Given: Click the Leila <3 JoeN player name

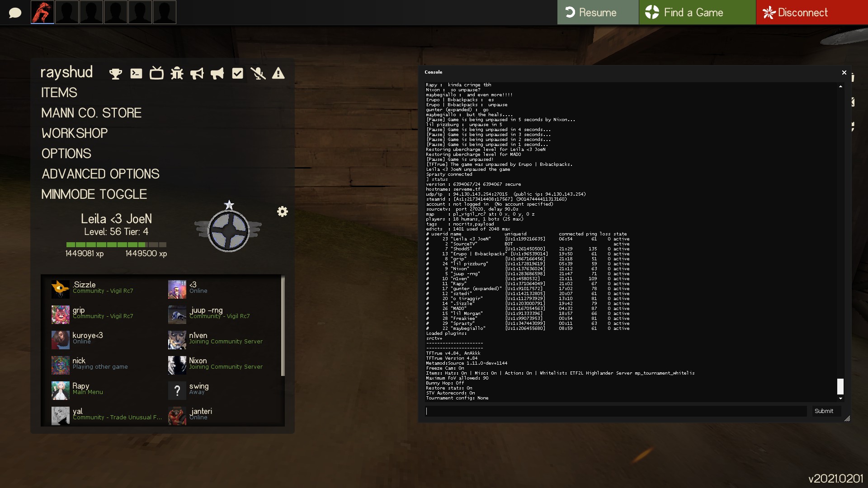Looking at the screenshot, I should pyautogui.click(x=116, y=219).
